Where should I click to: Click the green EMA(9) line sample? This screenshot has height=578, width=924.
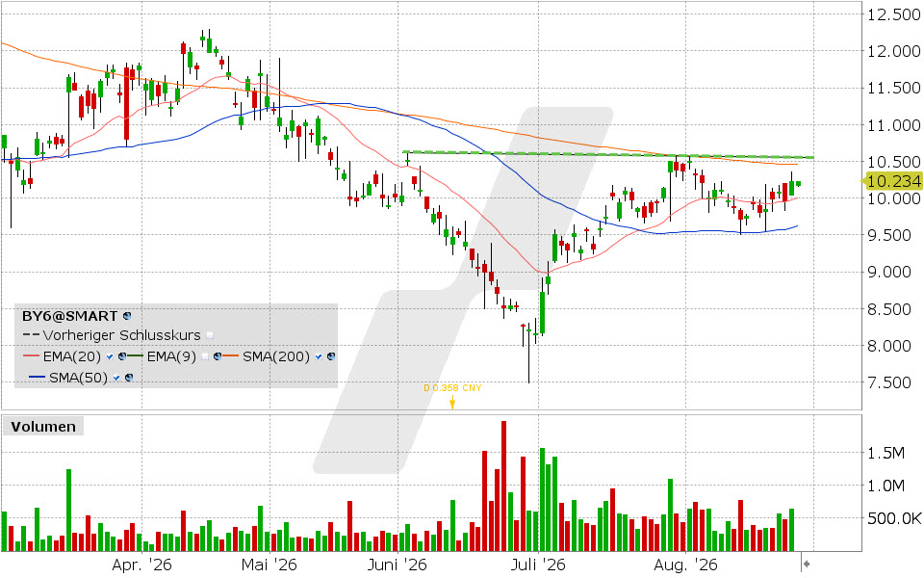[135, 355]
